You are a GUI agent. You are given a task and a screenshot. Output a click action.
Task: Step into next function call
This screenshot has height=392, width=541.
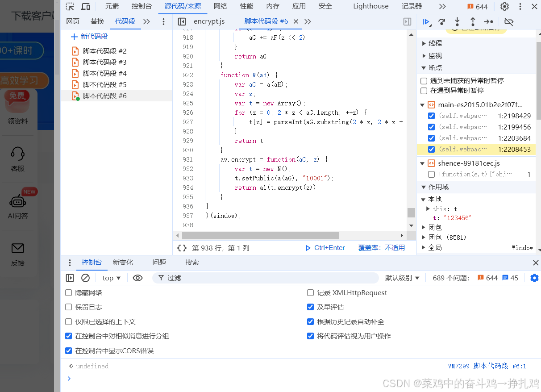457,21
